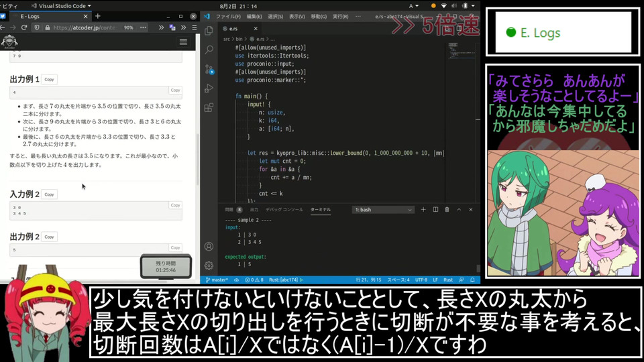
Task: Click the cloud sync icon in status bar
Action: 237,280
